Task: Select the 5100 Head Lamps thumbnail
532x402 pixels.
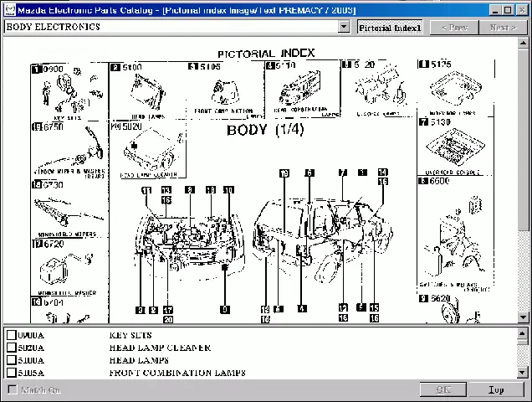Action: pyautogui.click(x=147, y=92)
